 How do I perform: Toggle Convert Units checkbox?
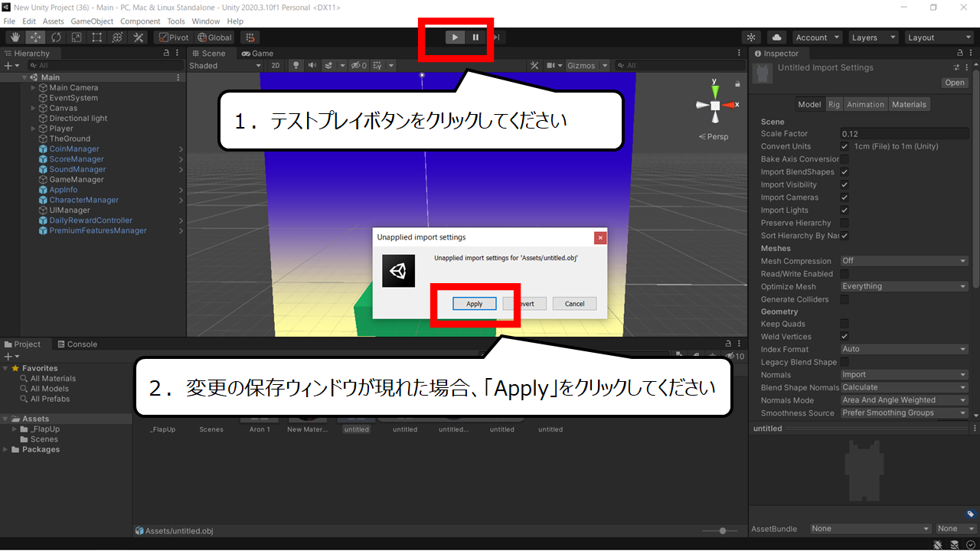point(844,146)
